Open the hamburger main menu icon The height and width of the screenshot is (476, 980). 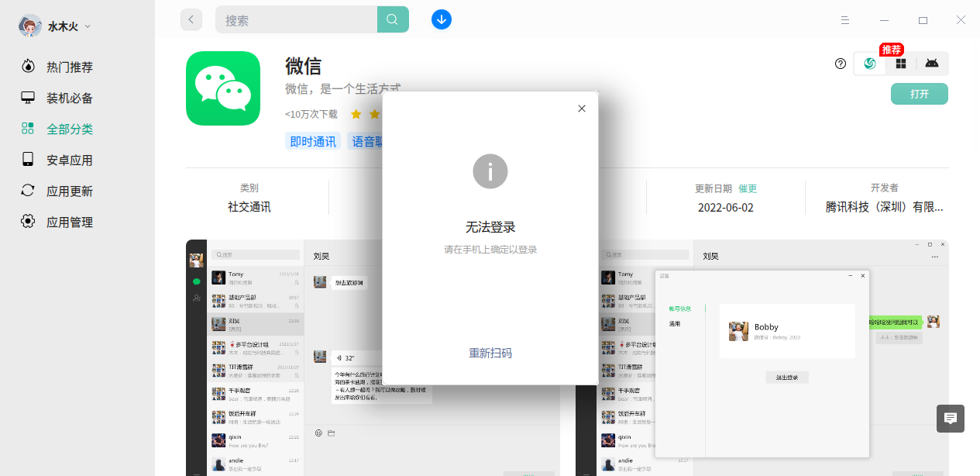(x=845, y=21)
